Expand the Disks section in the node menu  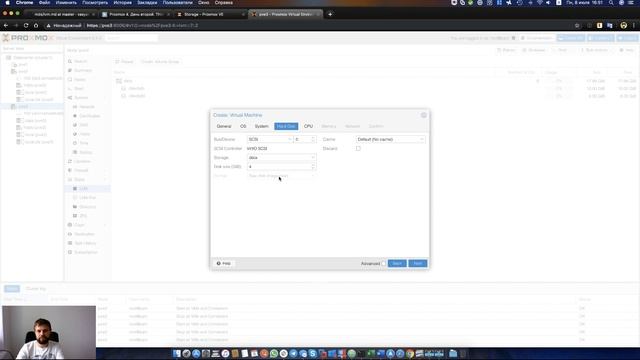point(87,180)
